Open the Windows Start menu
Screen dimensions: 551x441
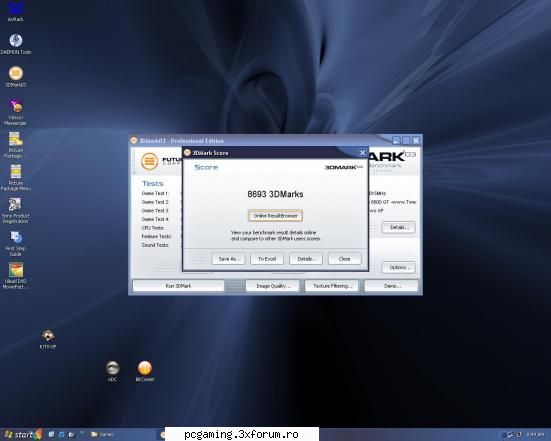tap(22, 435)
